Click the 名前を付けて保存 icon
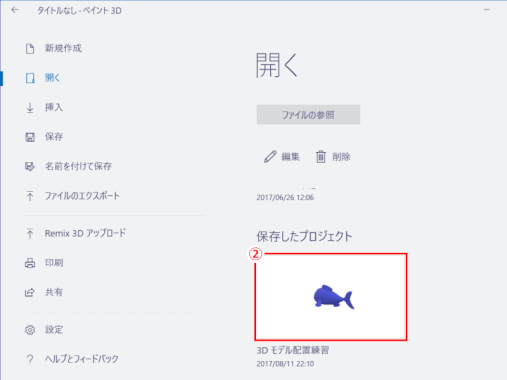The image size is (507, 380). click(x=30, y=166)
